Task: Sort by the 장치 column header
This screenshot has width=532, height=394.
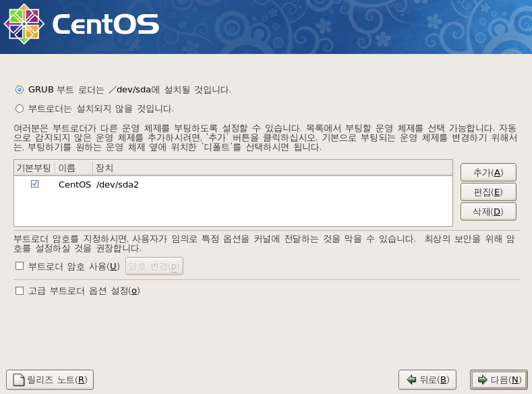Action: [x=273, y=168]
